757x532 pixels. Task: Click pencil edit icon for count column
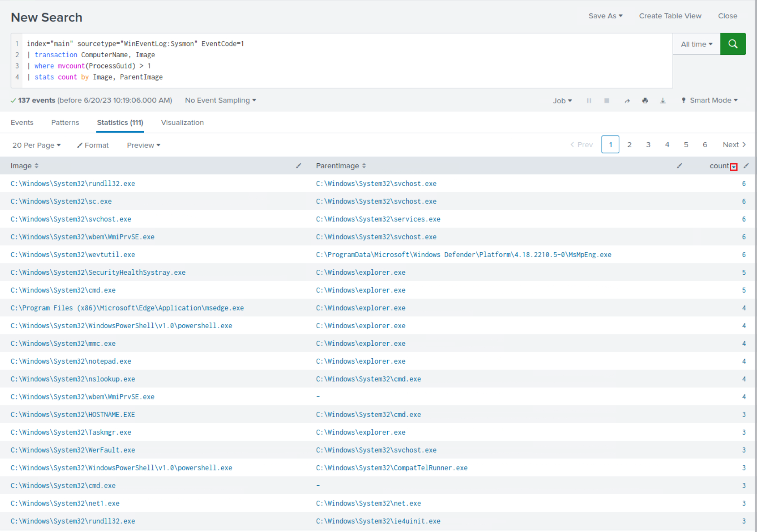pos(746,166)
